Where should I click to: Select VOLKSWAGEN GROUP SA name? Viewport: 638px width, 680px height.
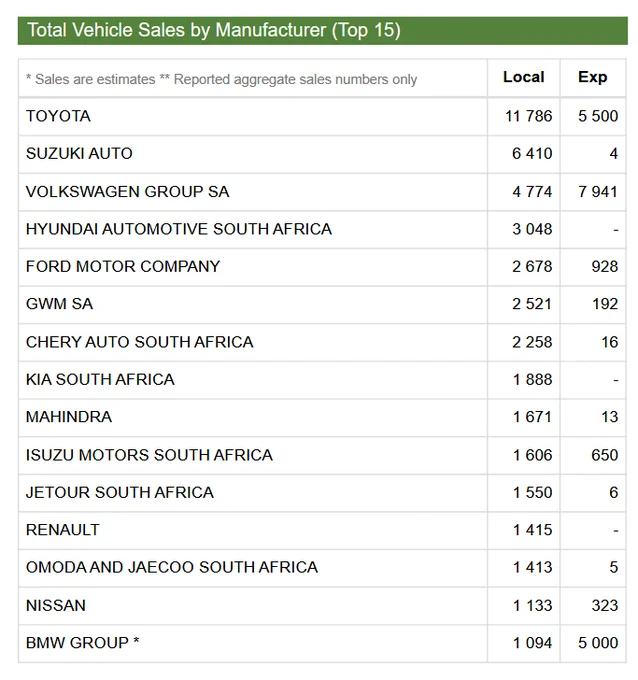click(127, 192)
